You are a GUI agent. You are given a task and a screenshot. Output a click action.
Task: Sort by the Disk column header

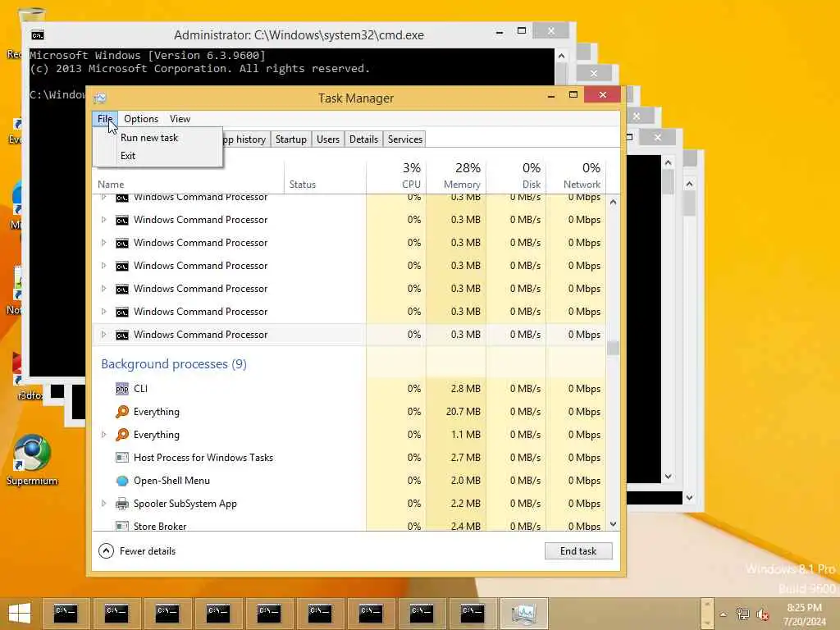pyautogui.click(x=516, y=176)
